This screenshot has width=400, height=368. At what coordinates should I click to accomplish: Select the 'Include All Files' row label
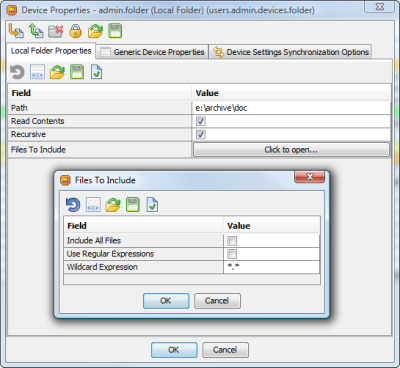[94, 241]
